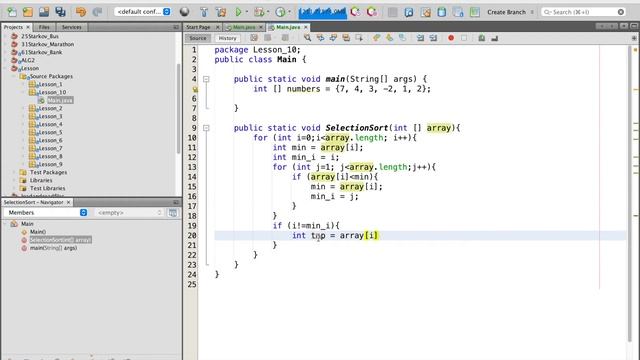
Task: Toggle Rectangular Selection icon
Action: coord(359,38)
